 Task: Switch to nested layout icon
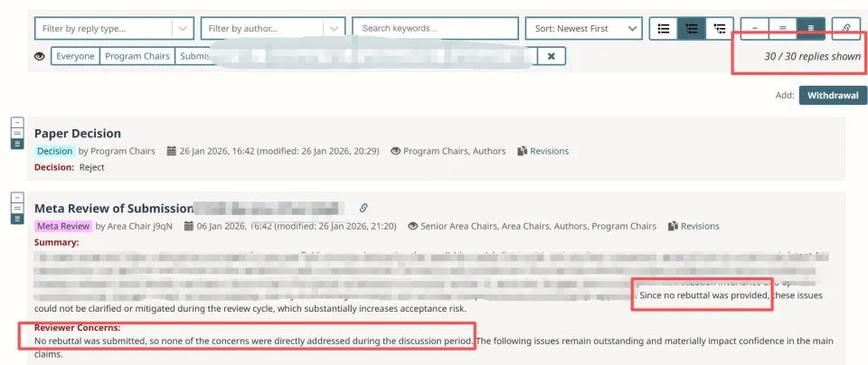point(720,29)
